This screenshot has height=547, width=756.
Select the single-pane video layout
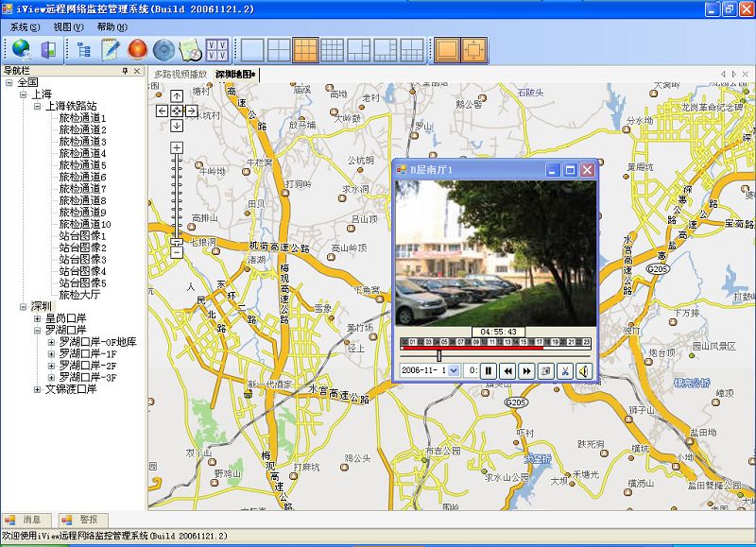point(252,49)
